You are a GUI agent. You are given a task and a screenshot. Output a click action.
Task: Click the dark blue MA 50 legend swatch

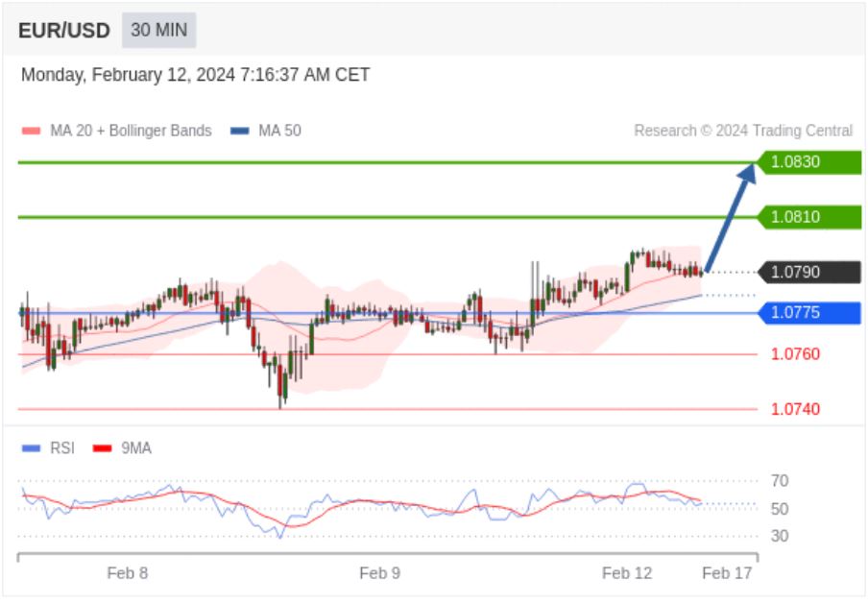pos(240,132)
